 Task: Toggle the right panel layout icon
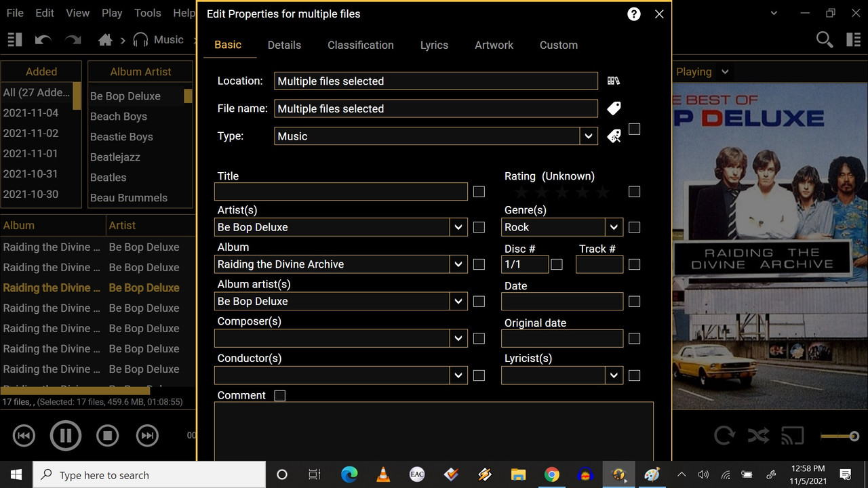coord(854,40)
